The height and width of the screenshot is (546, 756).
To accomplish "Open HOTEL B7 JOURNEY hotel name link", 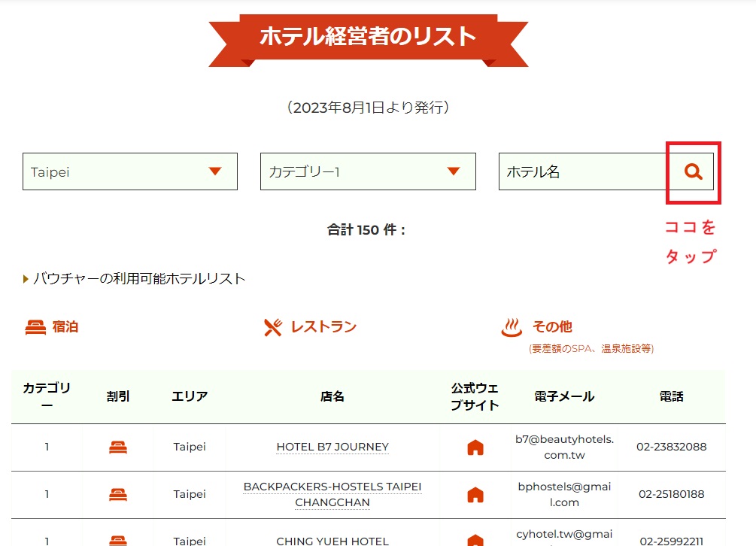I will [332, 447].
